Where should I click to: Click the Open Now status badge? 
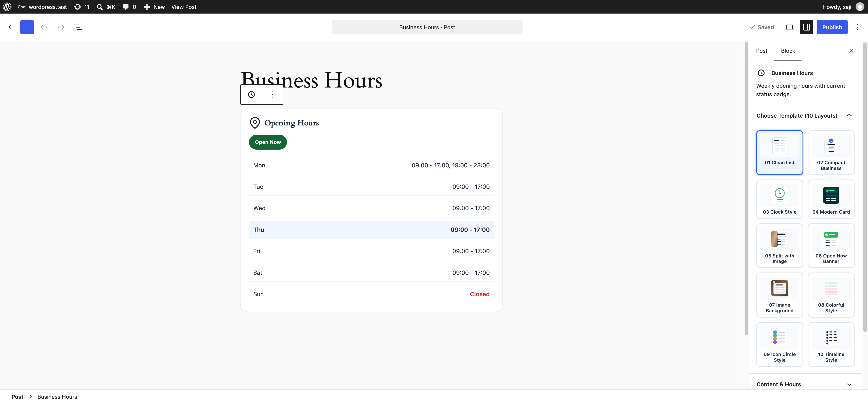point(268,142)
